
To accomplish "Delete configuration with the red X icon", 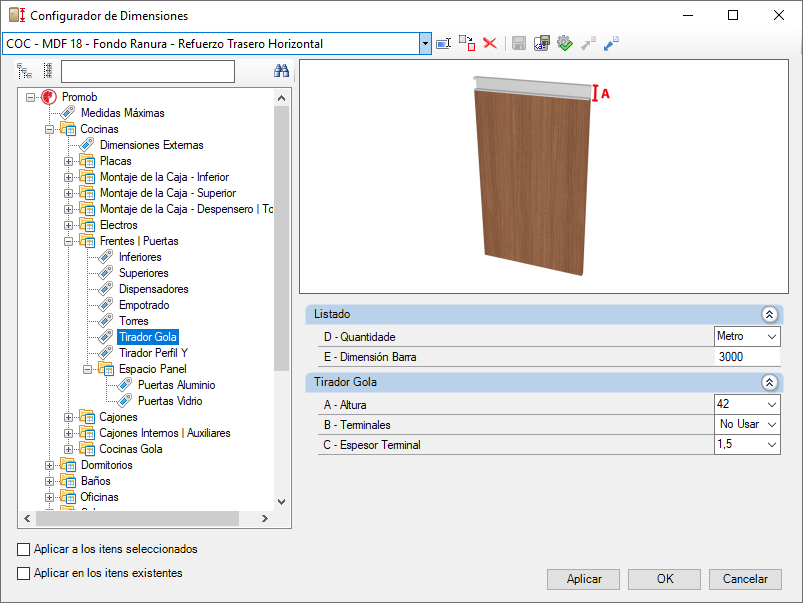I will click(490, 44).
